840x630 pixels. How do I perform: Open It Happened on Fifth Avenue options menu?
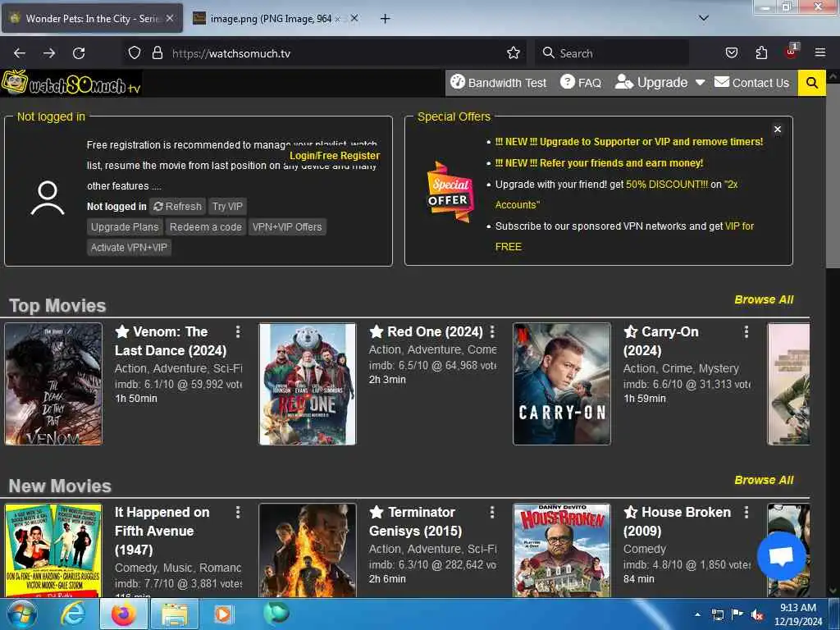238,512
